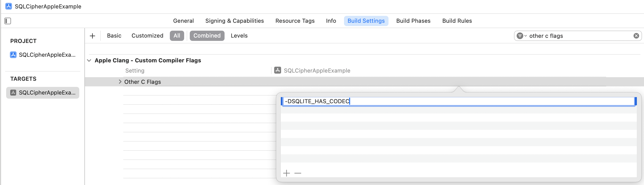Open the Resource Tags tab
Screen dimensions: 644x185
295,21
